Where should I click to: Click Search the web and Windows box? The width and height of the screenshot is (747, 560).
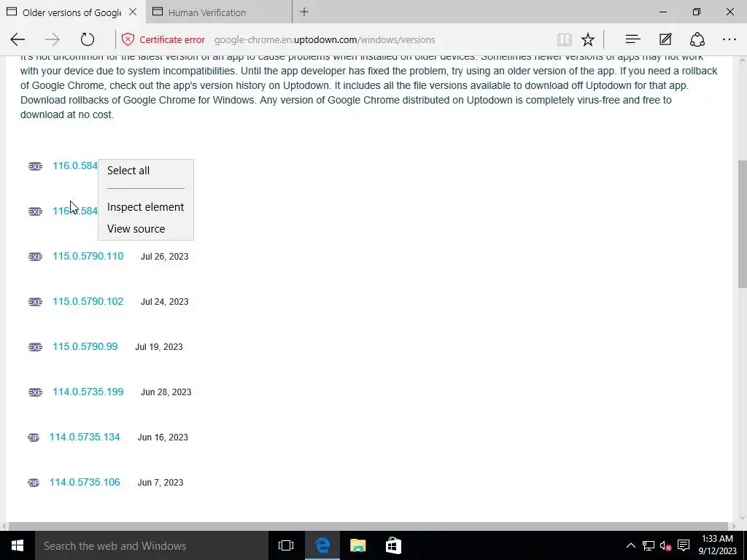pyautogui.click(x=152, y=545)
